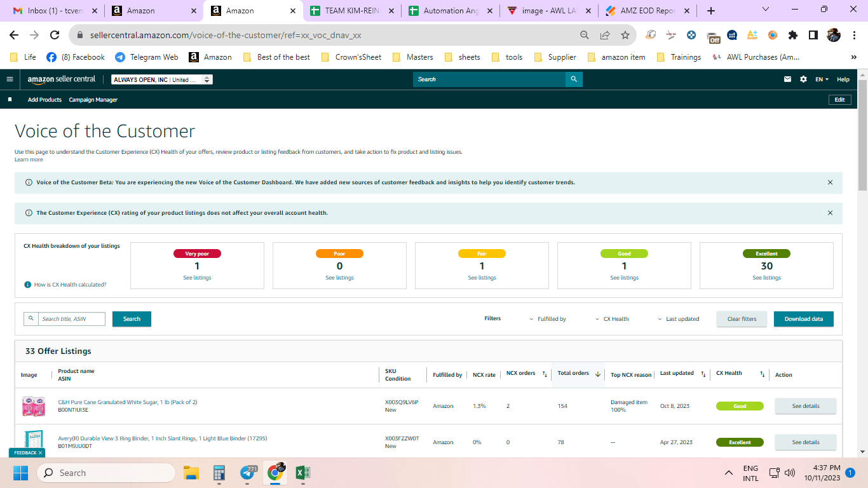
Task: Open Telegram from the taskbar
Action: coord(248,473)
